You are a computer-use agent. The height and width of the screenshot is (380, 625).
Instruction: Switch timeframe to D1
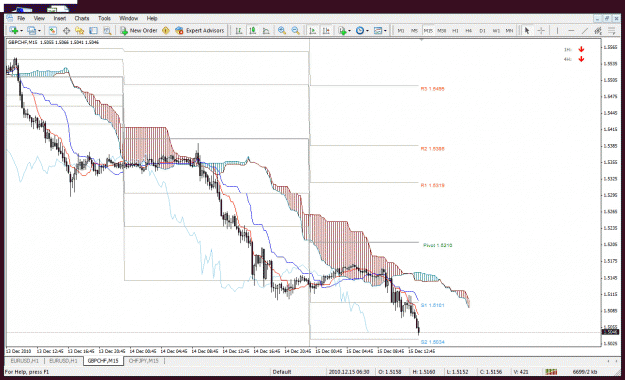[482, 31]
